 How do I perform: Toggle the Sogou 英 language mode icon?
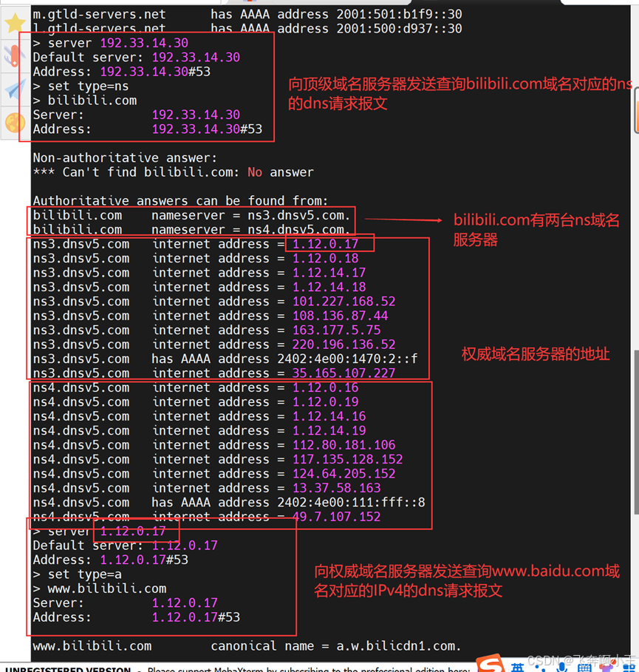click(517, 668)
